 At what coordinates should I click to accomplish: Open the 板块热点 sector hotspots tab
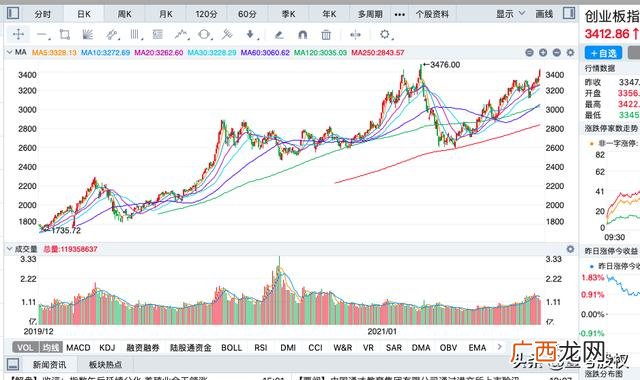coord(105,364)
